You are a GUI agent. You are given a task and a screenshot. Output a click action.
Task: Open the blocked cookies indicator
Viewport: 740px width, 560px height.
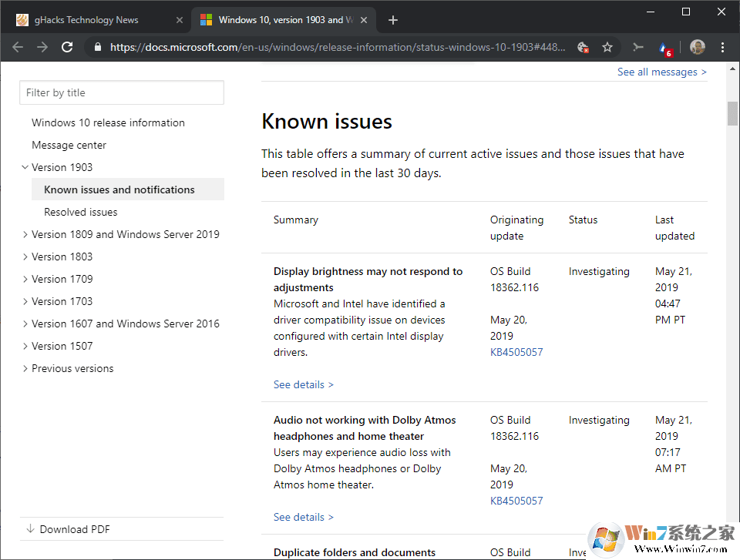[x=584, y=47]
